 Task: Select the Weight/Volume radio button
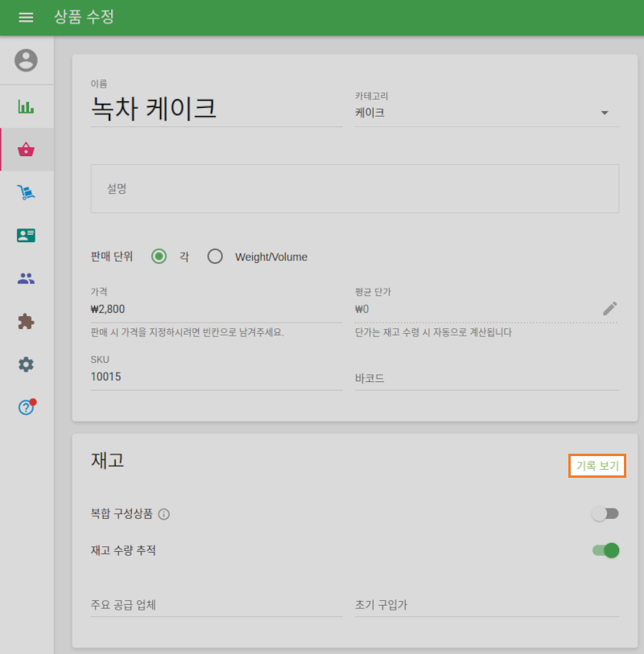click(x=215, y=257)
